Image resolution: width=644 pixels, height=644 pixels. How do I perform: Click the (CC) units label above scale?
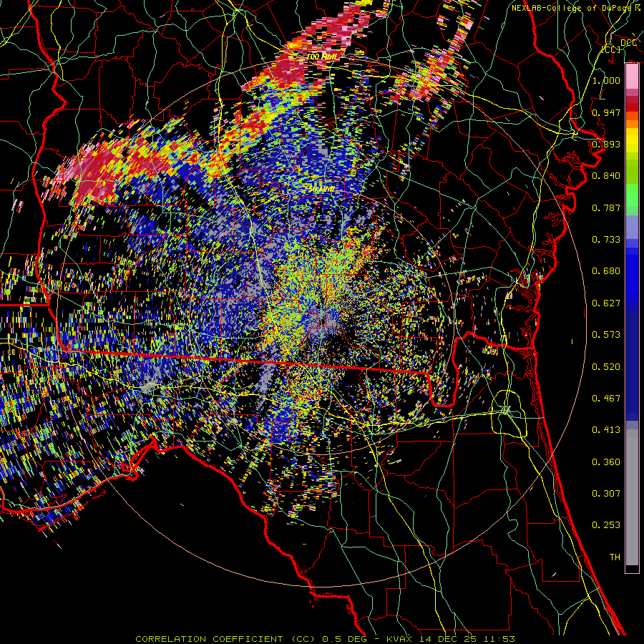point(612,49)
